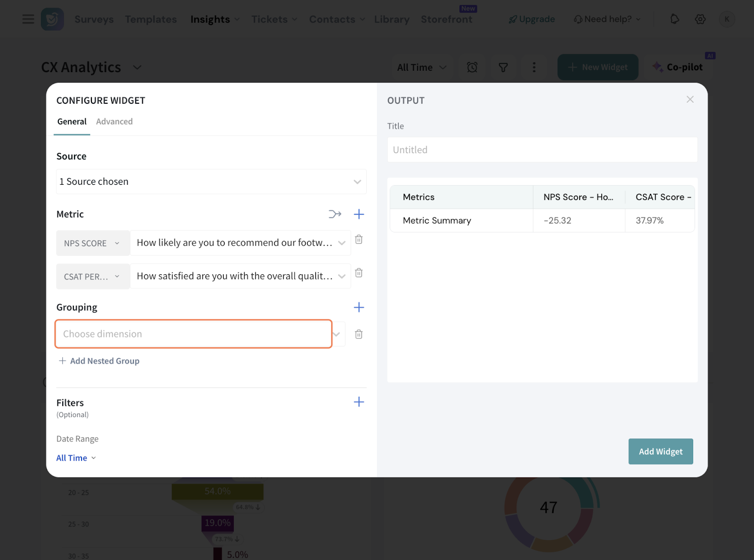
Task: Open the NPS SCORE metric type dropdown
Action: pyautogui.click(x=93, y=243)
